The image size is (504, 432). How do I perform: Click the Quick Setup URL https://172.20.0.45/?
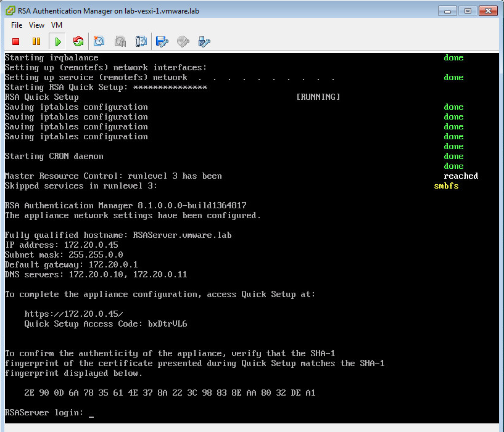pos(73,314)
